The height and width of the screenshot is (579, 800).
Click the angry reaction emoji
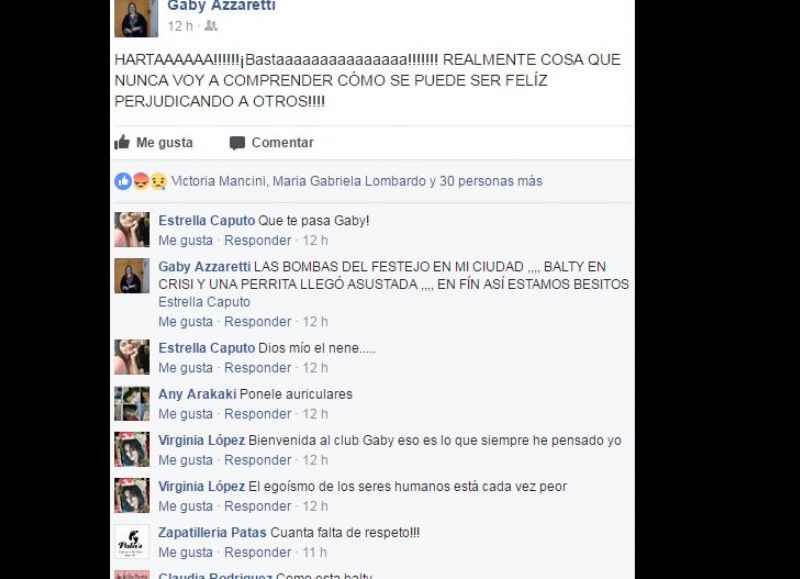[x=141, y=181]
